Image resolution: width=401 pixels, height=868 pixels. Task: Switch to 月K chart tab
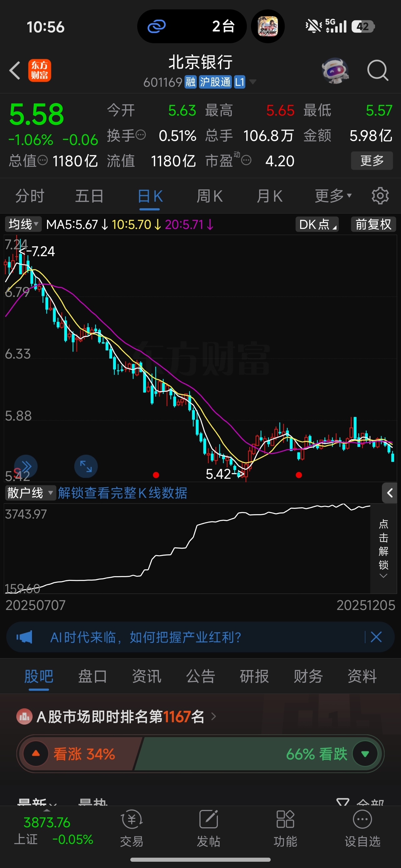coord(269,196)
